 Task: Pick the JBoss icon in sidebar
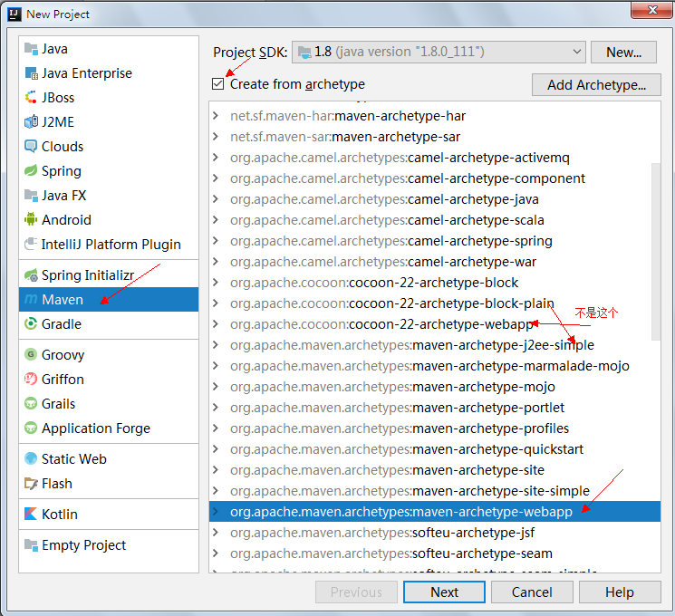[31, 98]
